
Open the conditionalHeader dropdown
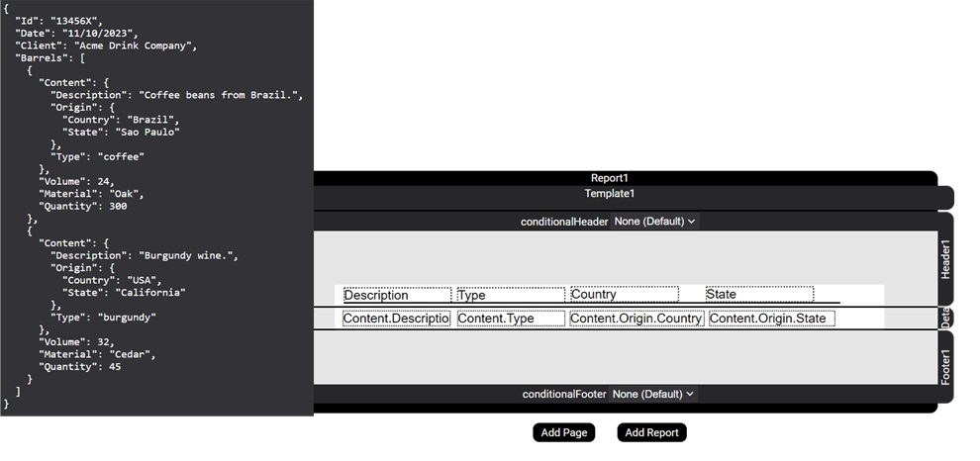(654, 222)
